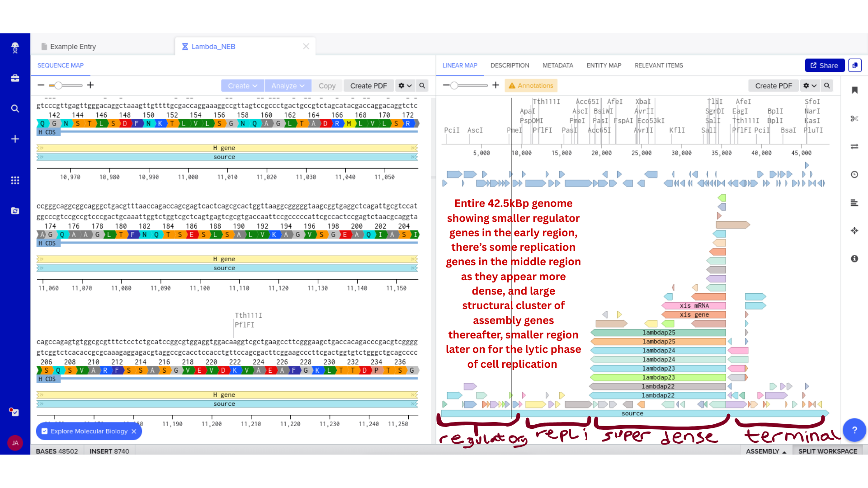The image size is (868, 488).
Task: Open linear map settings gear dropdown
Action: (x=809, y=85)
